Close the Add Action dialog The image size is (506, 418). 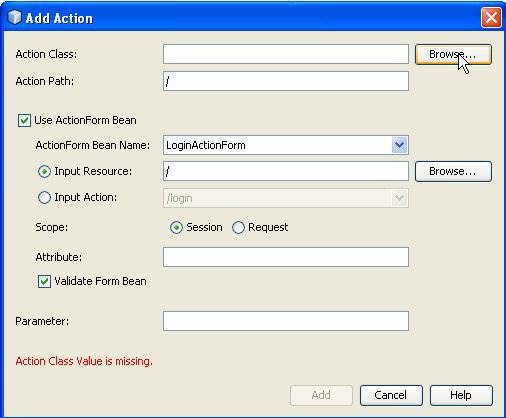click(491, 17)
